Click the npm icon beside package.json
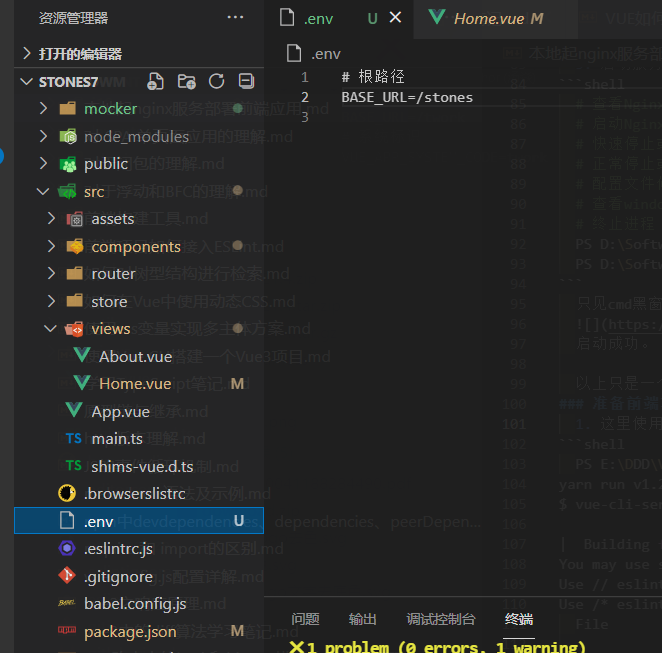 pyautogui.click(x=67, y=630)
